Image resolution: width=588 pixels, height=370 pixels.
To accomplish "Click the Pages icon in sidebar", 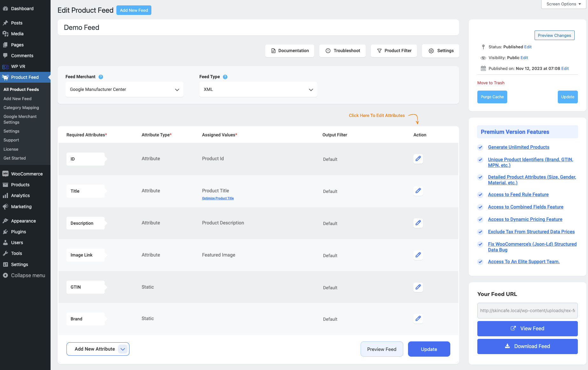I will (5, 45).
